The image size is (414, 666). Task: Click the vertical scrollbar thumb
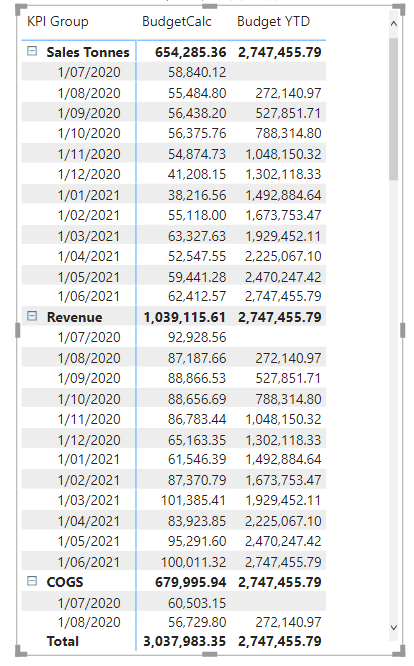coord(394,109)
